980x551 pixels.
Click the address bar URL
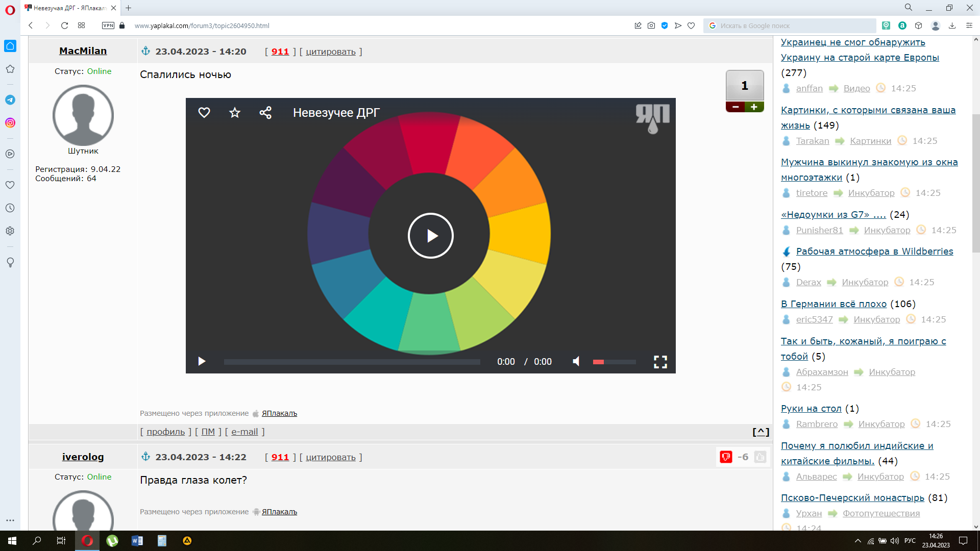202,26
